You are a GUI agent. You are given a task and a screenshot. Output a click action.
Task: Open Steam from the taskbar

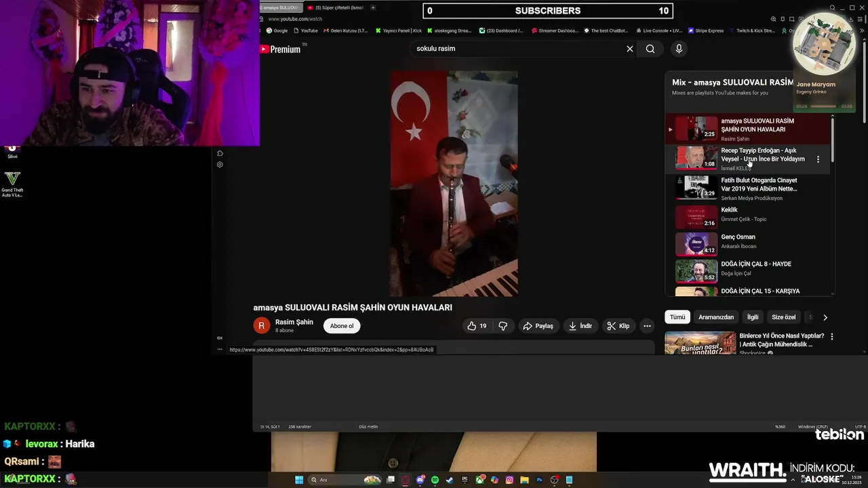pyautogui.click(x=449, y=480)
